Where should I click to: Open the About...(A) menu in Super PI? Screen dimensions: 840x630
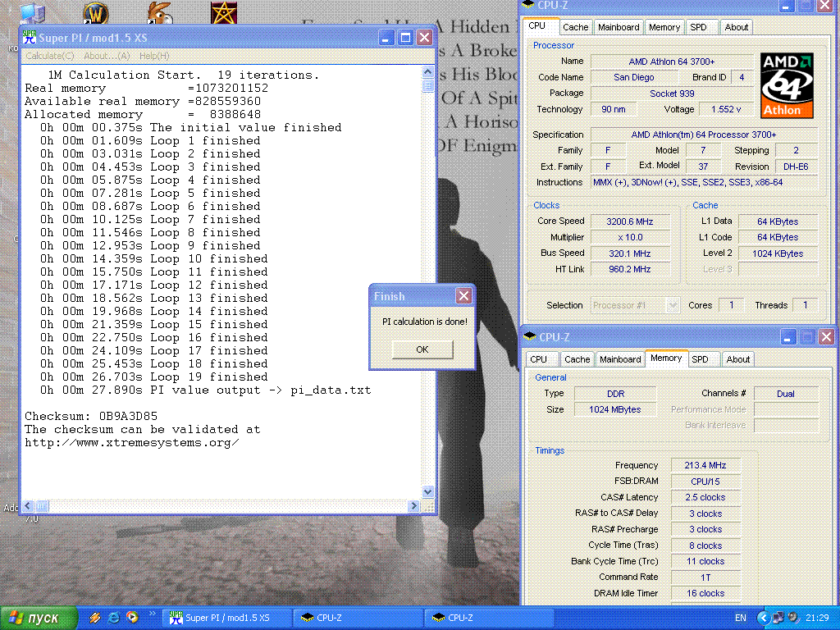(x=107, y=56)
